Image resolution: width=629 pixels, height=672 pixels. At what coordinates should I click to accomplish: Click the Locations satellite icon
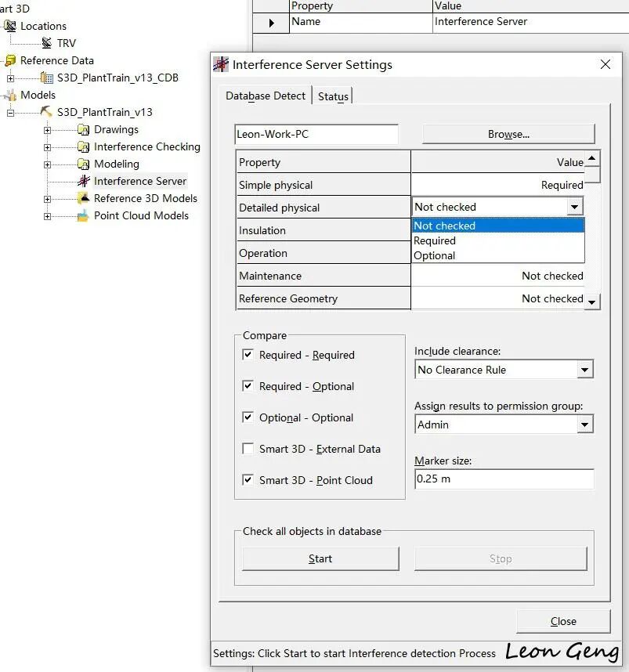10,26
